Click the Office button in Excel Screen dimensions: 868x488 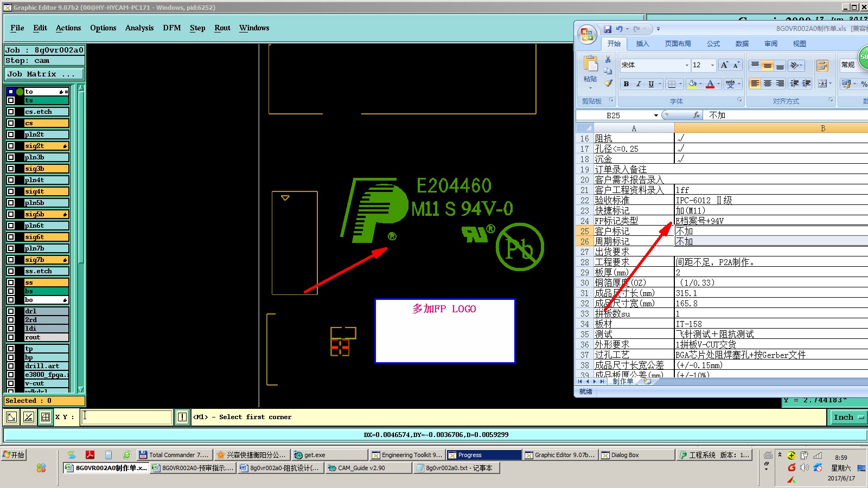click(587, 34)
